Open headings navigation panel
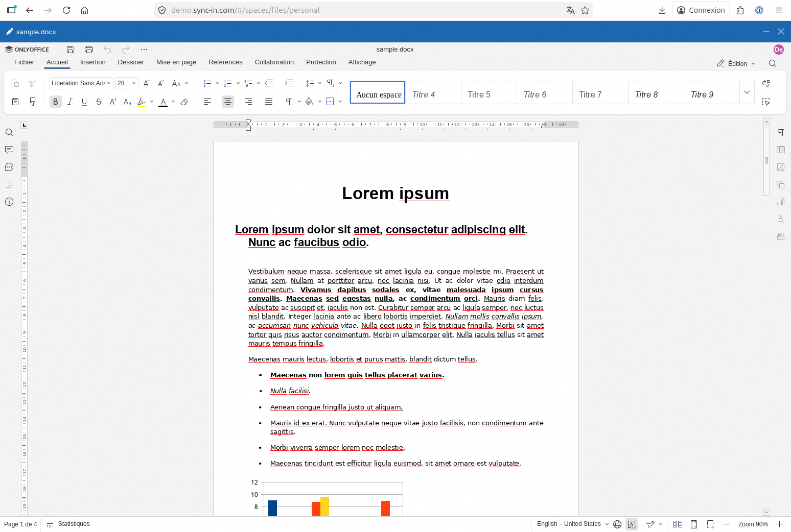This screenshot has width=791, height=532. (x=9, y=184)
